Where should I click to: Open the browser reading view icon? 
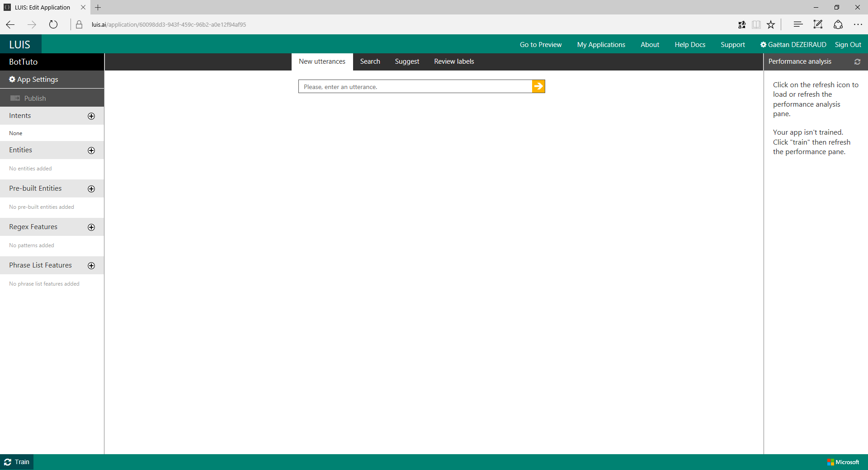click(756, 25)
